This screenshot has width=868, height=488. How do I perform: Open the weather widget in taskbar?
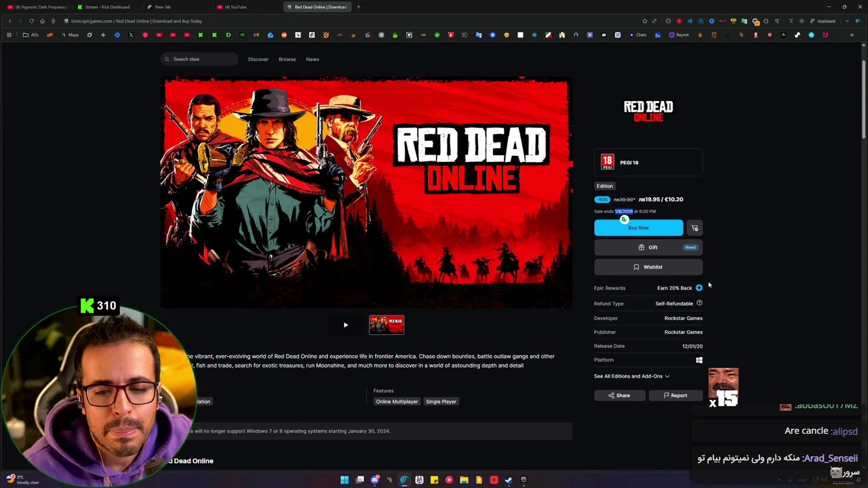22,480
